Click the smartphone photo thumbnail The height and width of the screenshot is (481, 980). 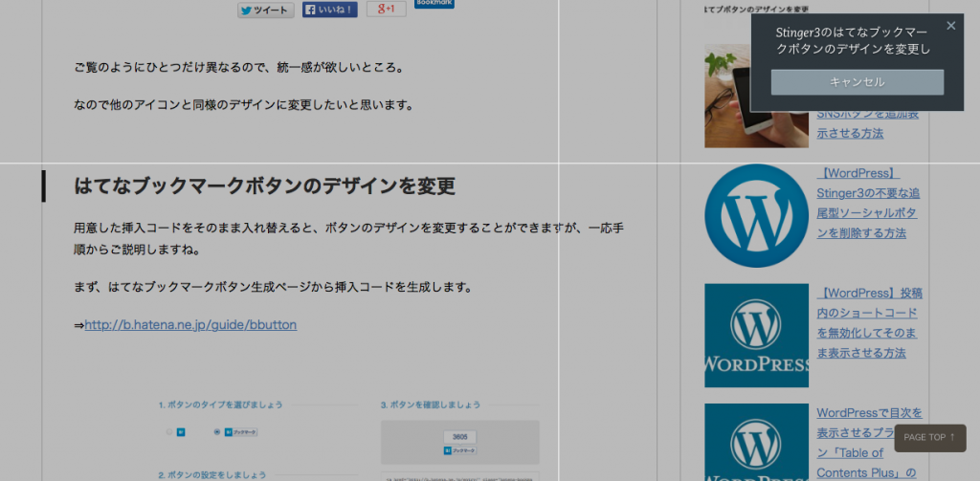(756, 96)
